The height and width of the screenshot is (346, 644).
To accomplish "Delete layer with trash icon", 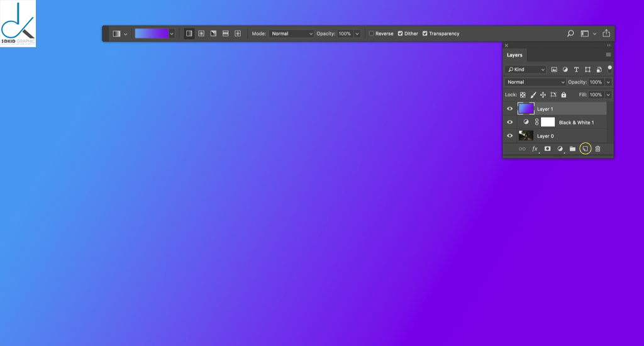I will (x=598, y=148).
